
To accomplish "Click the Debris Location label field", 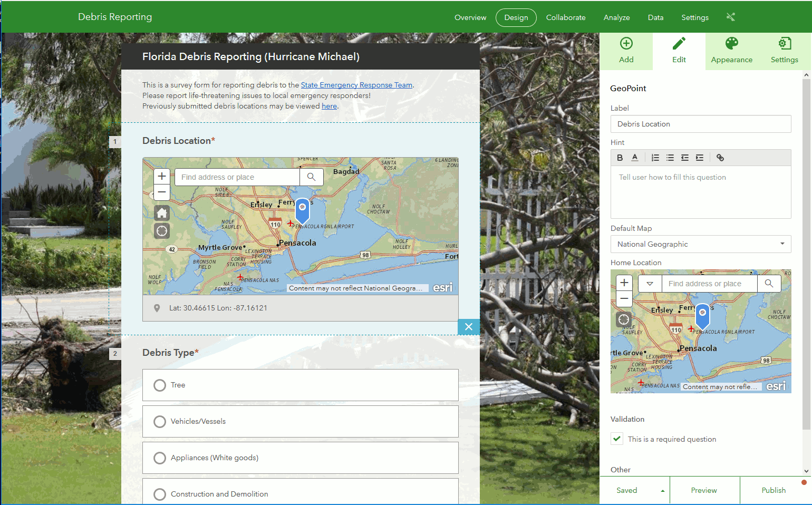I will 701,124.
